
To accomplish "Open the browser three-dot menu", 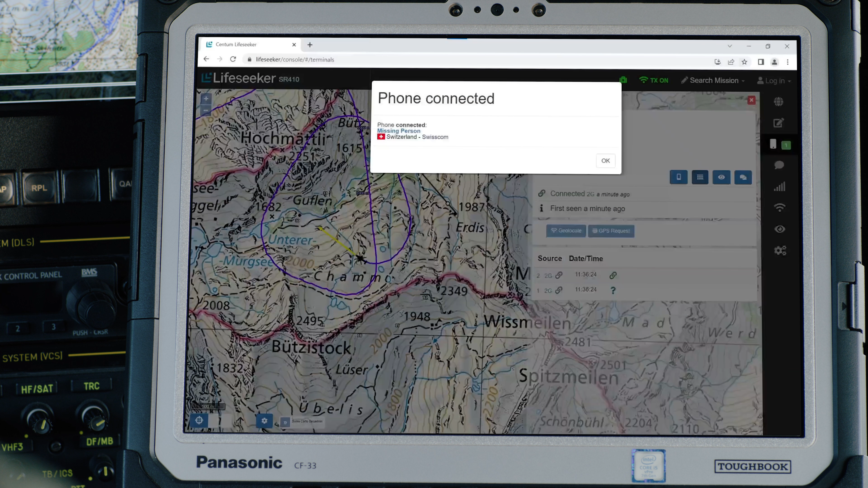I will click(x=788, y=62).
